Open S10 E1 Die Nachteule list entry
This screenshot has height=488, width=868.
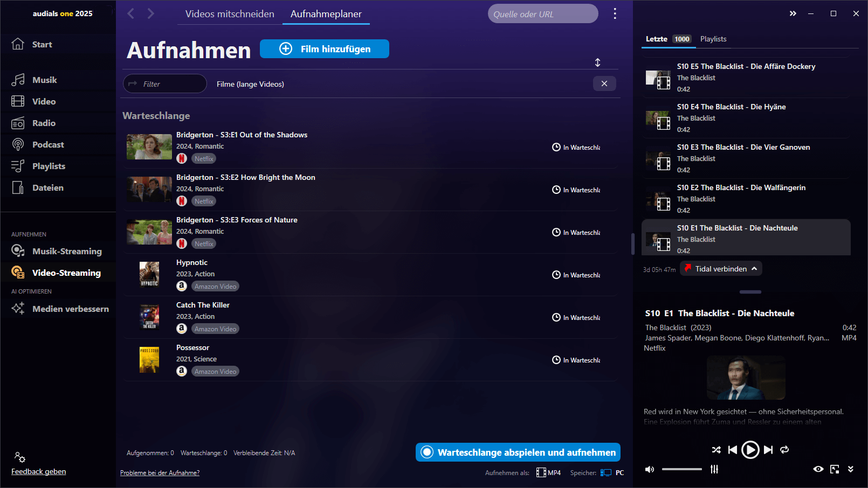pos(746,237)
